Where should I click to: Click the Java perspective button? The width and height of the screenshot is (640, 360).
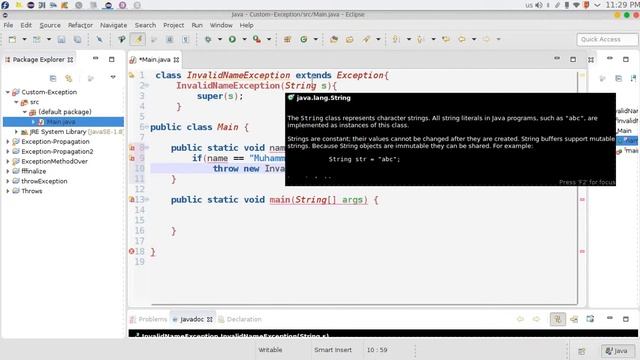tap(617, 351)
